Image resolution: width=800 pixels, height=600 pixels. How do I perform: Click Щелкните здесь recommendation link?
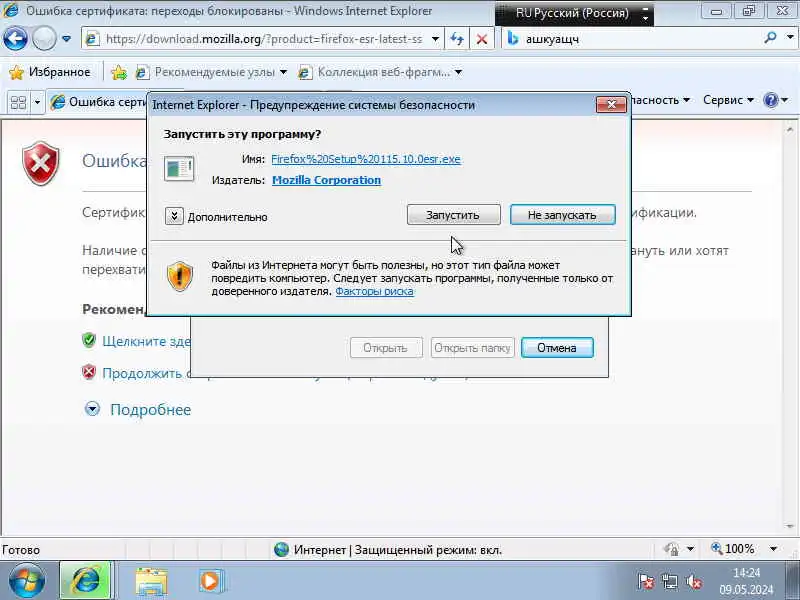[146, 341]
